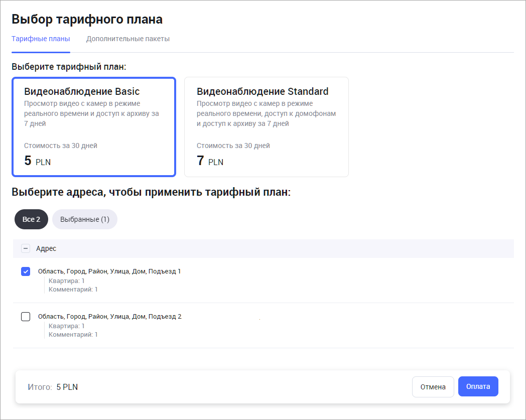Click the 7 PLN price on Standard card

[x=210, y=161]
